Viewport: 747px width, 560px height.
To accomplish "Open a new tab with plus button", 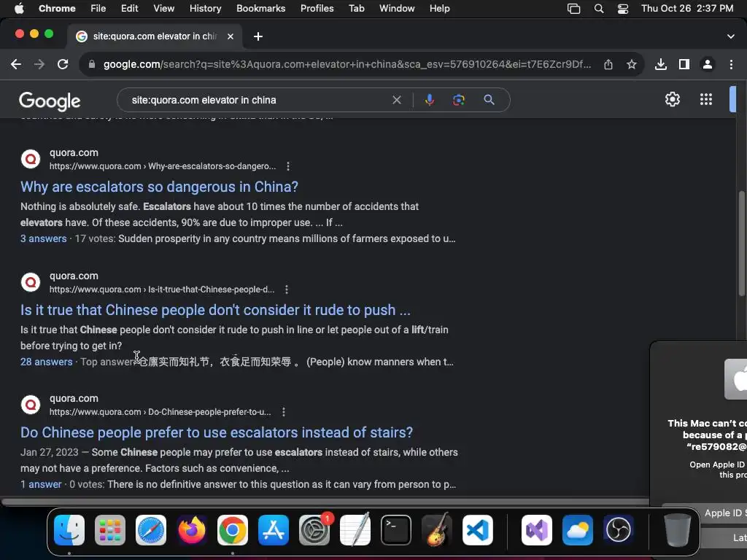I will click(258, 36).
